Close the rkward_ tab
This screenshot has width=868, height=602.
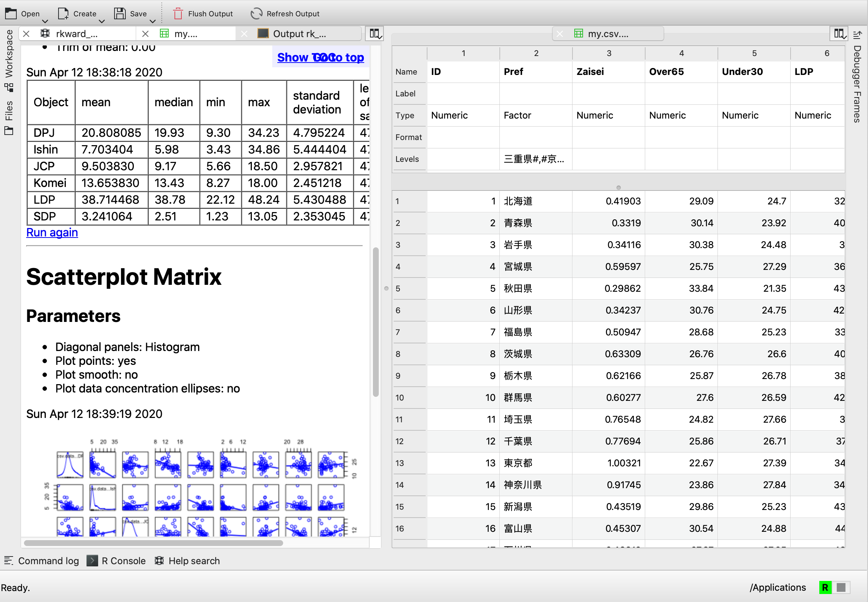tap(26, 33)
